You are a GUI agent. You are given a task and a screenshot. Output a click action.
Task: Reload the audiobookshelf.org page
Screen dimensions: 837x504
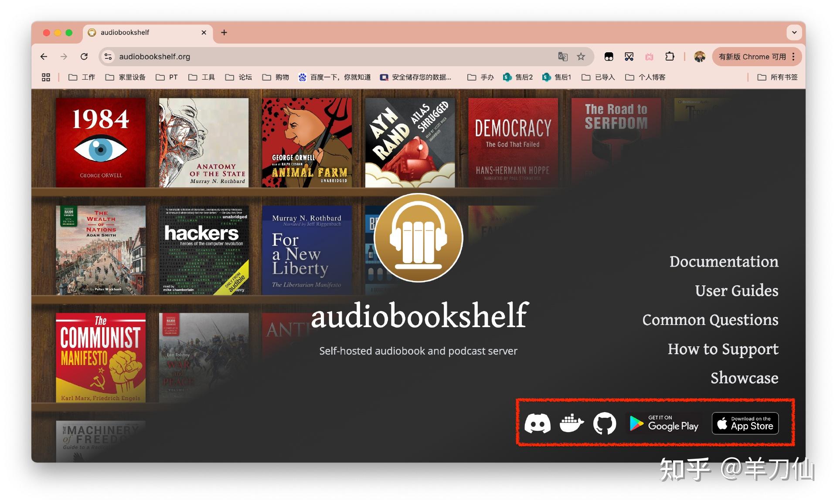pos(84,57)
